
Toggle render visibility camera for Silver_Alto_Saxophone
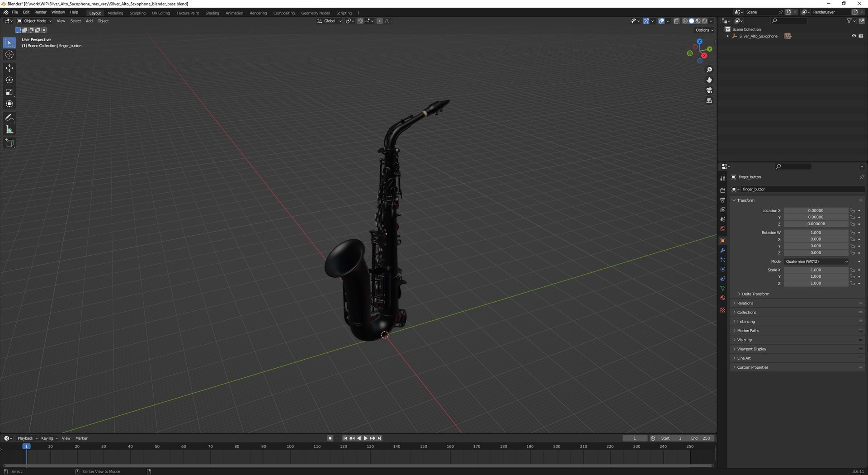tap(861, 36)
